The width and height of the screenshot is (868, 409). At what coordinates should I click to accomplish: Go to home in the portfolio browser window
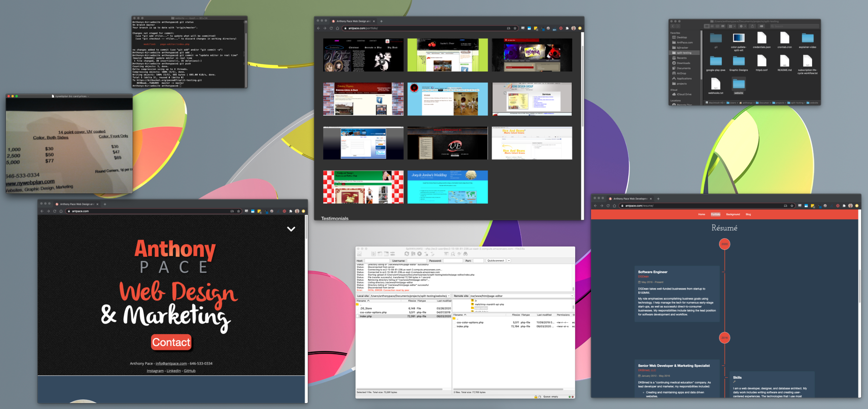tap(337, 28)
